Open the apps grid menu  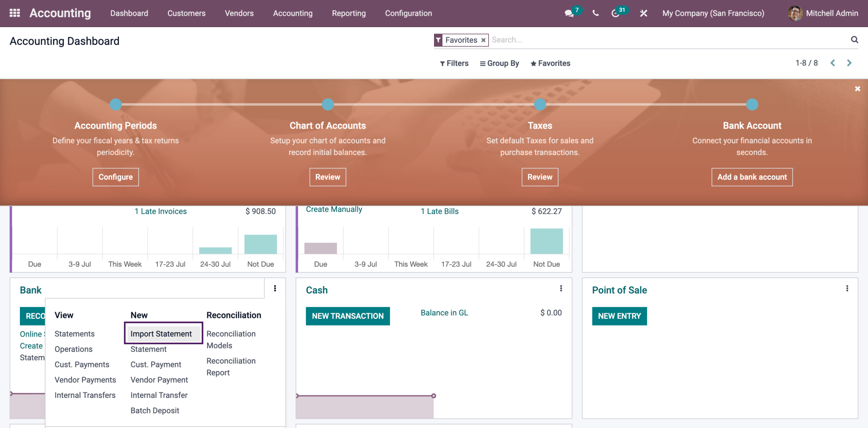point(14,13)
